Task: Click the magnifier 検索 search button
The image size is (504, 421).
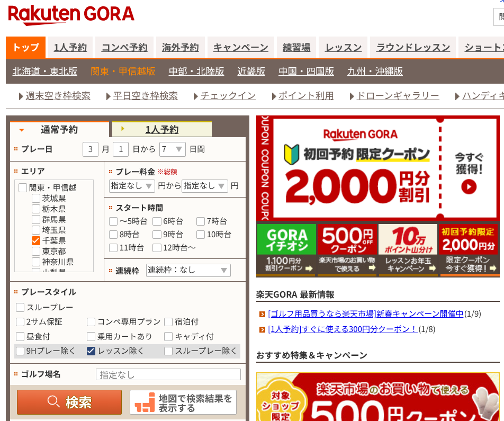Action: (69, 402)
